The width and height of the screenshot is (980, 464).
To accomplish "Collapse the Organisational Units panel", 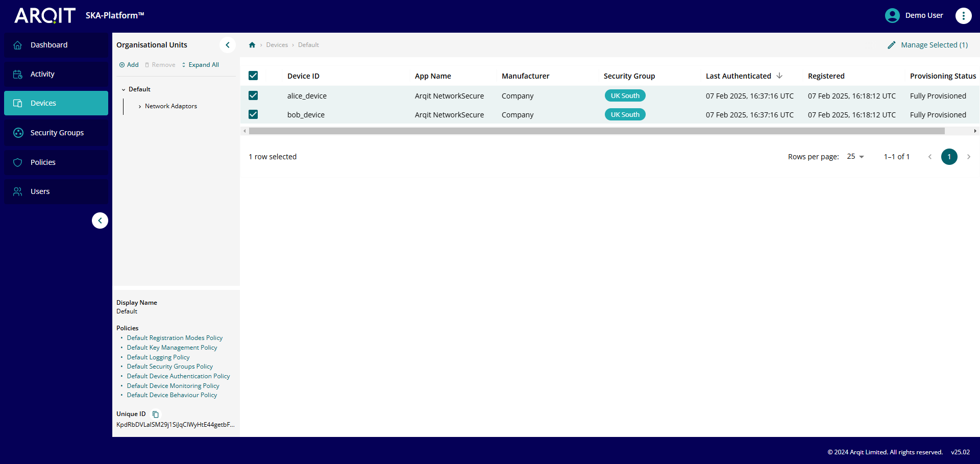I will click(x=228, y=45).
